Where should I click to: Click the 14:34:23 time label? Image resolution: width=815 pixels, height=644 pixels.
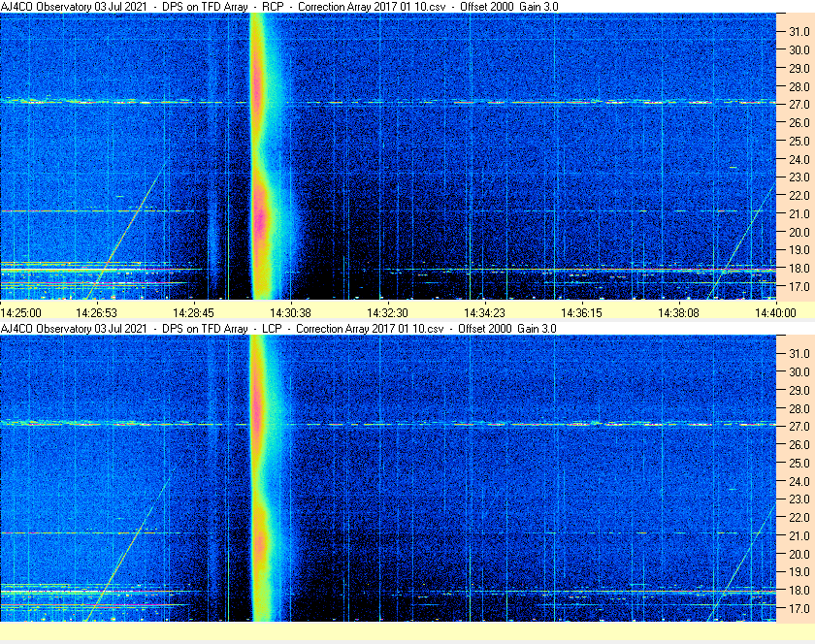coord(484,313)
